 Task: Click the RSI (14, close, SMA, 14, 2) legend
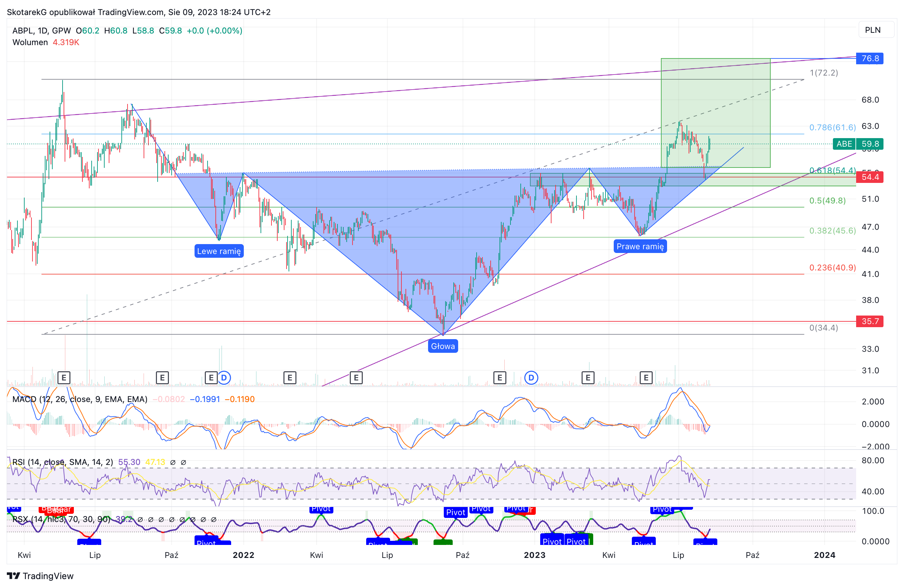pos(63,462)
